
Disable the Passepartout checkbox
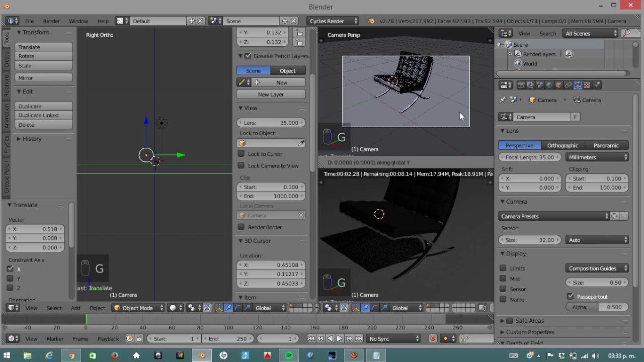tap(571, 297)
